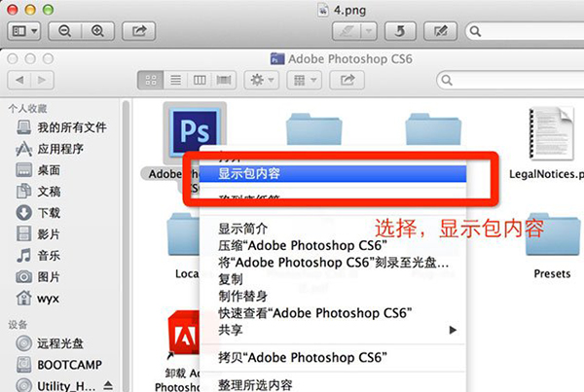Show Preview's edit toolbar
Viewport: 584px width, 392px height.
(441, 31)
